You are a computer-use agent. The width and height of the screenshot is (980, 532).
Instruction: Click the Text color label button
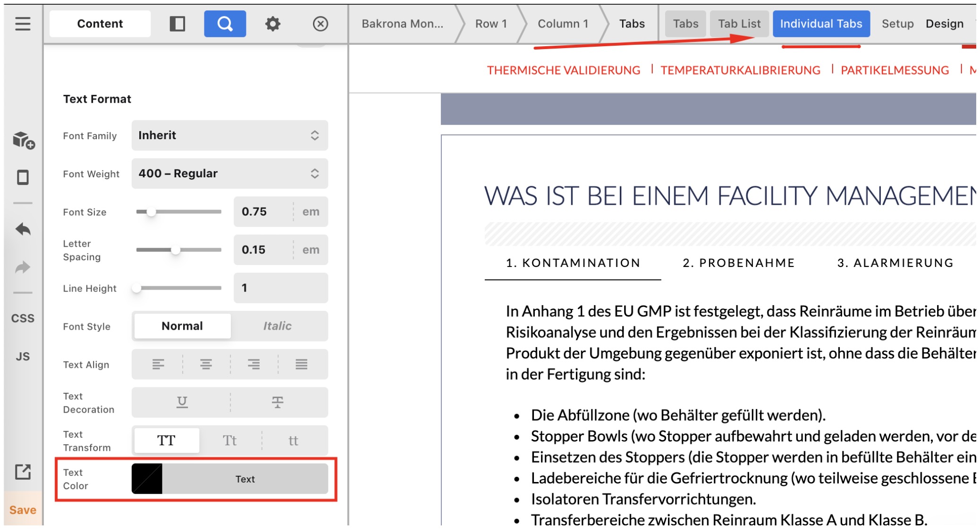coord(245,479)
